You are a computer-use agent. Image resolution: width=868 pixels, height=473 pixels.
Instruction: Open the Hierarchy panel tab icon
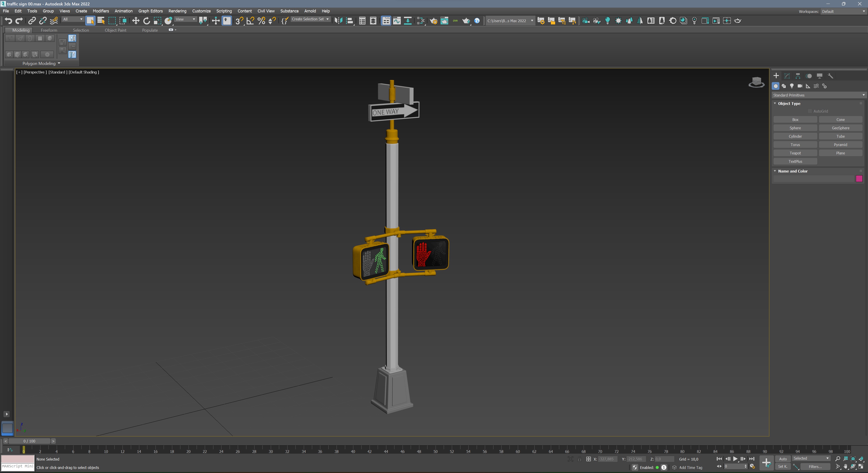(798, 76)
